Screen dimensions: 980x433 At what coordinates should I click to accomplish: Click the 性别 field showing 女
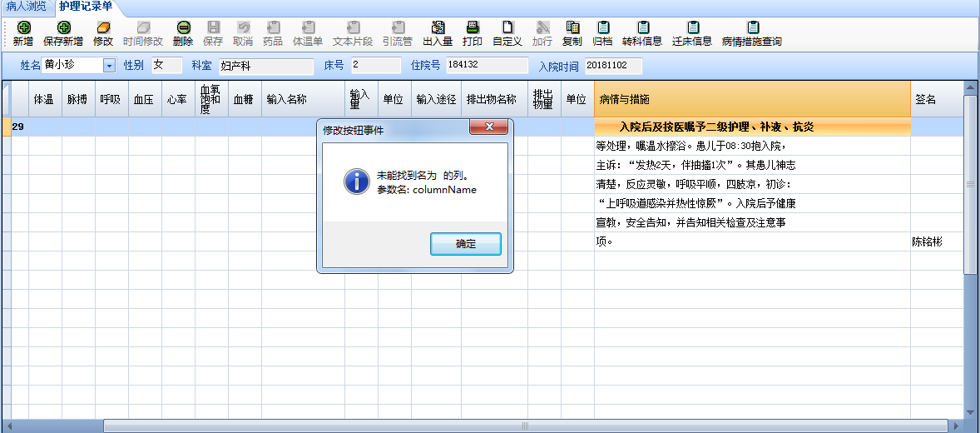pyautogui.click(x=167, y=66)
